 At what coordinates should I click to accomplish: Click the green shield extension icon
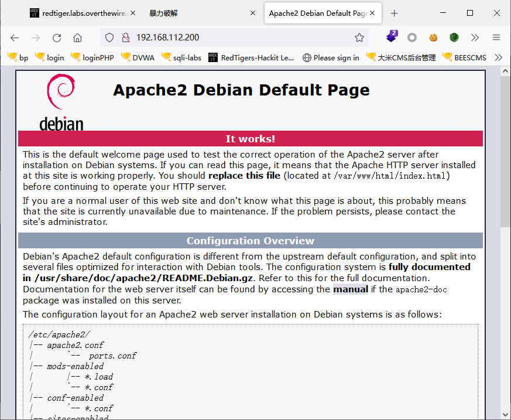click(454, 37)
